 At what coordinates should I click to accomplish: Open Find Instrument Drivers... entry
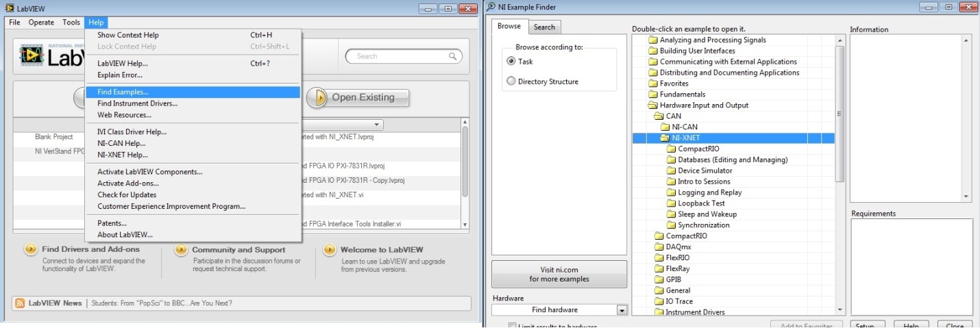click(193, 103)
